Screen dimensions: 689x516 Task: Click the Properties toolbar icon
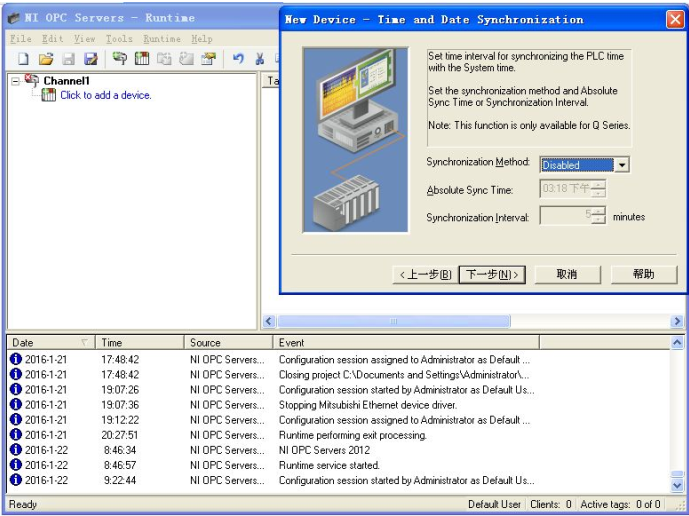pos(209,58)
